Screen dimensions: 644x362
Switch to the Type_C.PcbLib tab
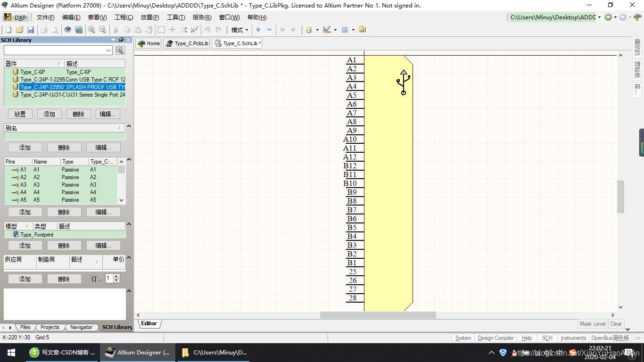click(x=187, y=43)
